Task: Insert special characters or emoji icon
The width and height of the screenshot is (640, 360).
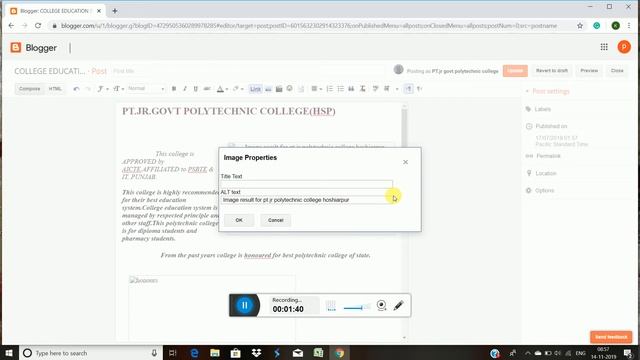Action: coord(289,89)
